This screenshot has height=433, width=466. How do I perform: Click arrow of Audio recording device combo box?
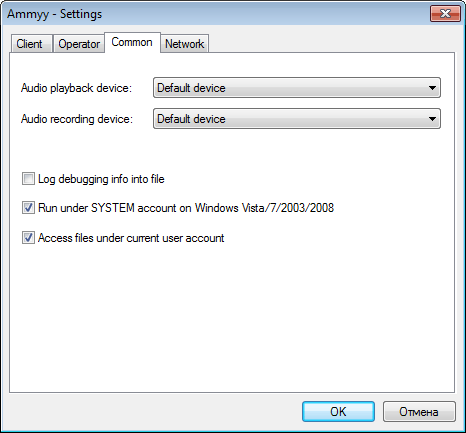click(x=432, y=119)
